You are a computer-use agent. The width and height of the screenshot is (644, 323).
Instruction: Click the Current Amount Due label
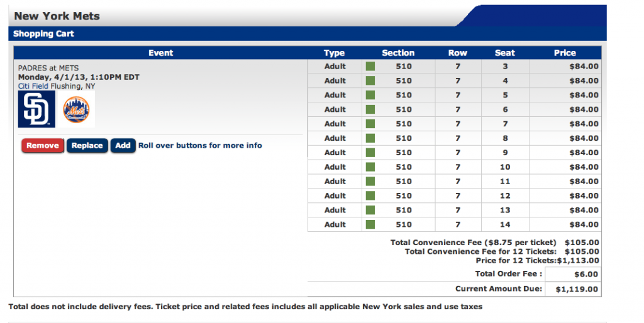tap(499, 288)
